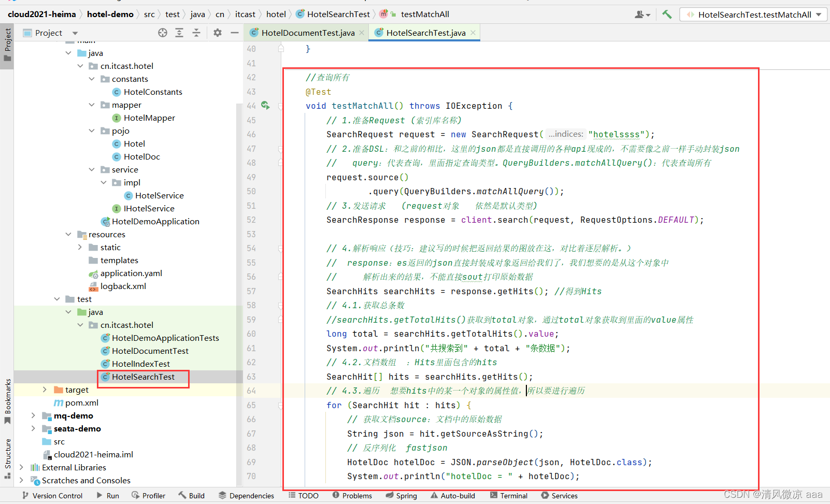The height and width of the screenshot is (504, 830).
Task: Open the Spring tool window
Action: [401, 496]
